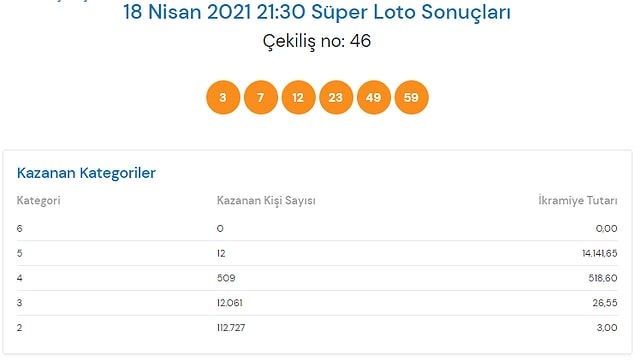Select the category 2 row label

coord(19,328)
